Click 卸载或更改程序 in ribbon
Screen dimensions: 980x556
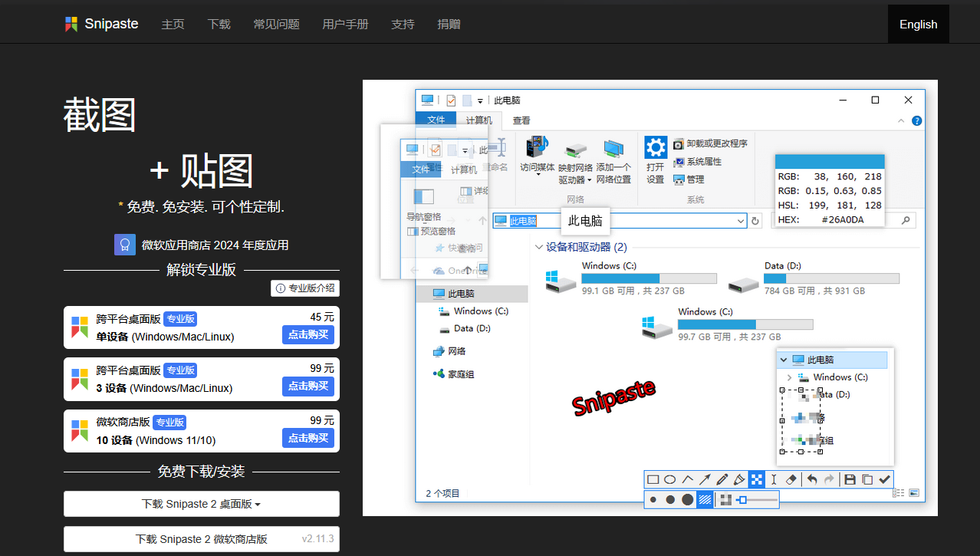pos(710,143)
